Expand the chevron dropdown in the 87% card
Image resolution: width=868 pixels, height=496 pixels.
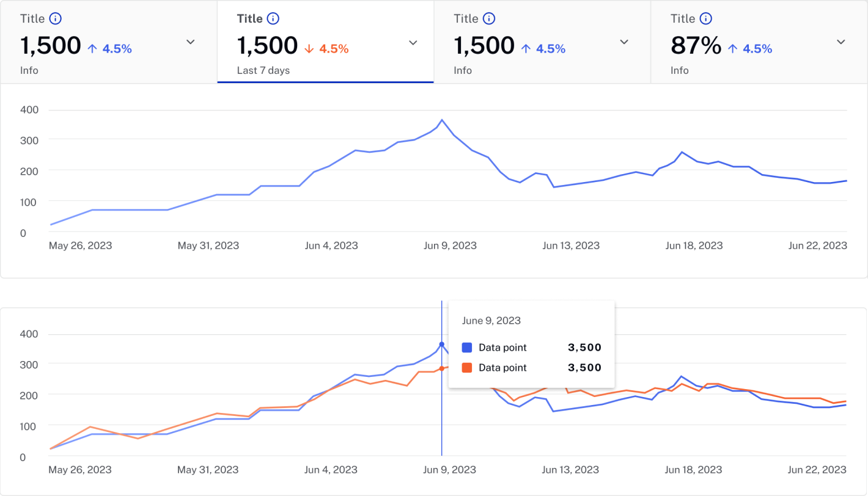841,42
